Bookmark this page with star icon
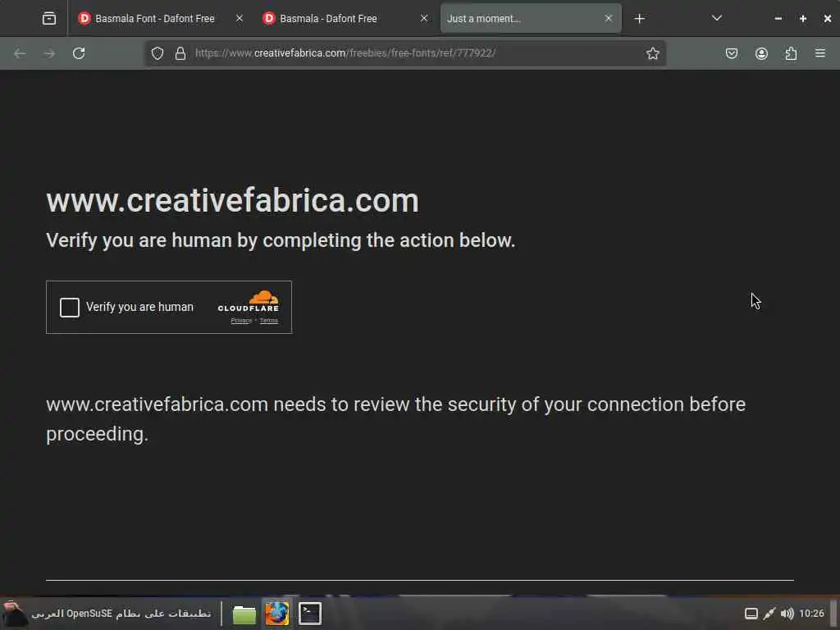 coord(652,53)
